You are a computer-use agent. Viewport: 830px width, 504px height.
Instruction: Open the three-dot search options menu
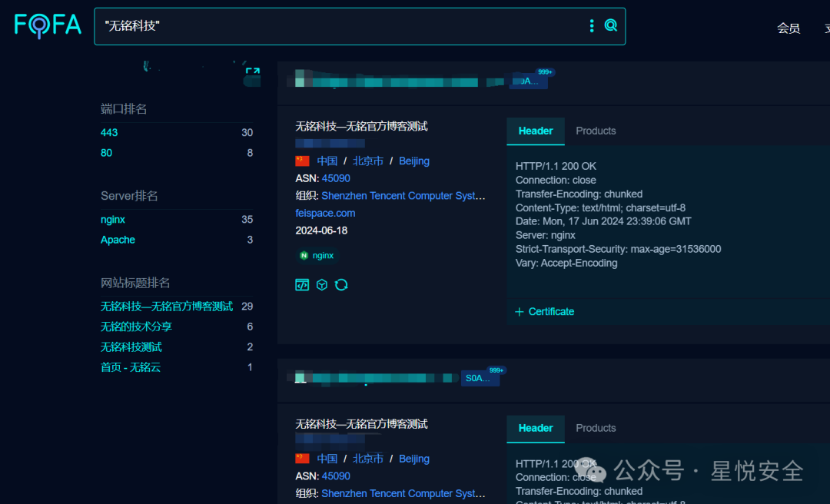pos(591,25)
